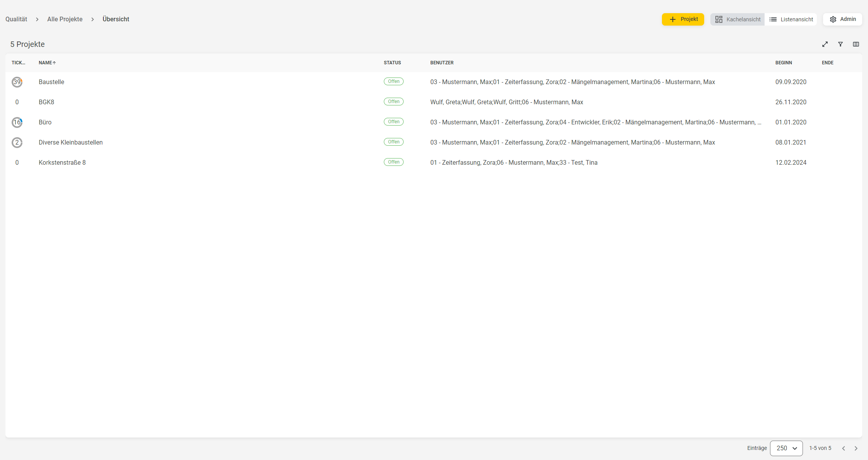The width and height of the screenshot is (868, 460).
Task: Click chevron after Alle Projekte breadcrumb
Action: coord(93,19)
